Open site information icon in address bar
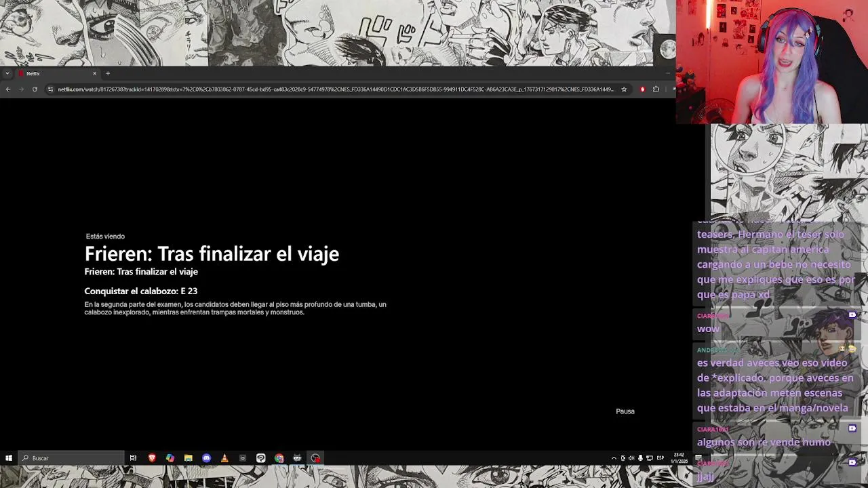 [50, 89]
